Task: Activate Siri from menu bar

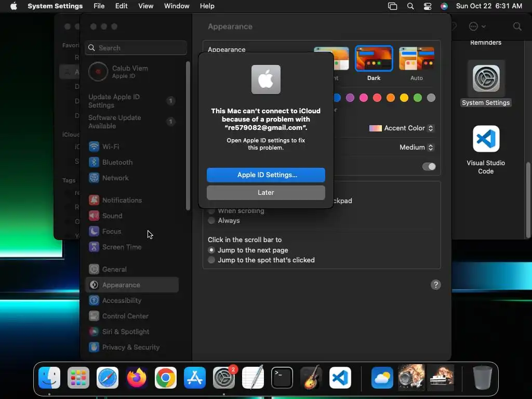Action: tap(444, 6)
